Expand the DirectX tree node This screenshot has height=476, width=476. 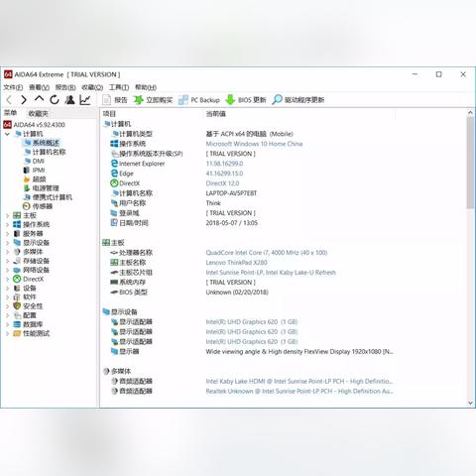[7, 279]
